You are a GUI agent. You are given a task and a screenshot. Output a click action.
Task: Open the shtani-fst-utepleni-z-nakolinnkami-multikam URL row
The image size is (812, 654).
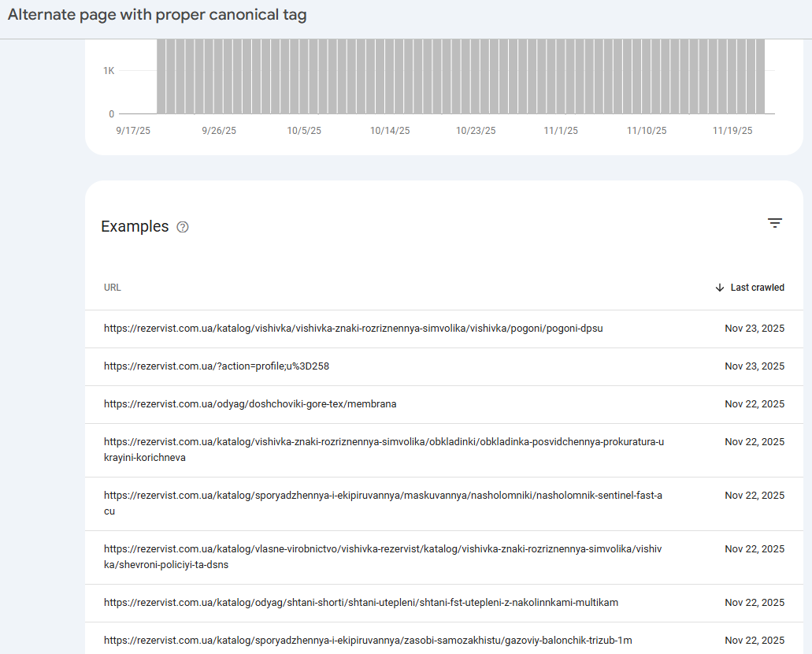click(x=443, y=604)
